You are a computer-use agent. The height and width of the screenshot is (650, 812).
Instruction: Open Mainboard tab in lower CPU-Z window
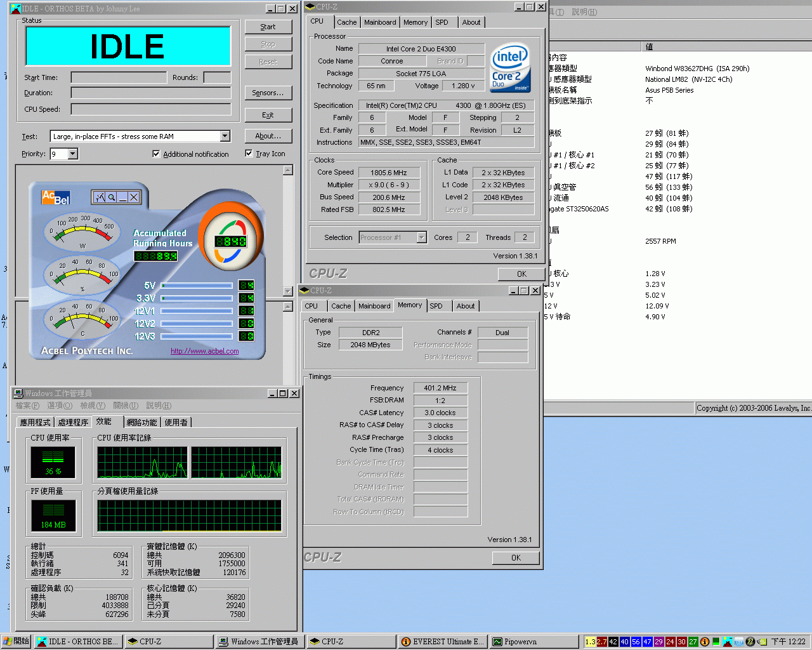click(x=374, y=306)
